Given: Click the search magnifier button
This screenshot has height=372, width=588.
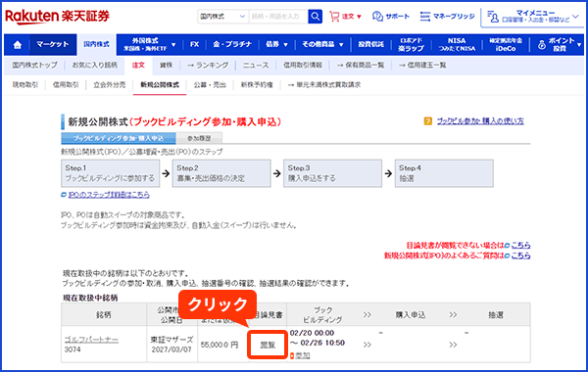Looking at the screenshot, I should [316, 17].
